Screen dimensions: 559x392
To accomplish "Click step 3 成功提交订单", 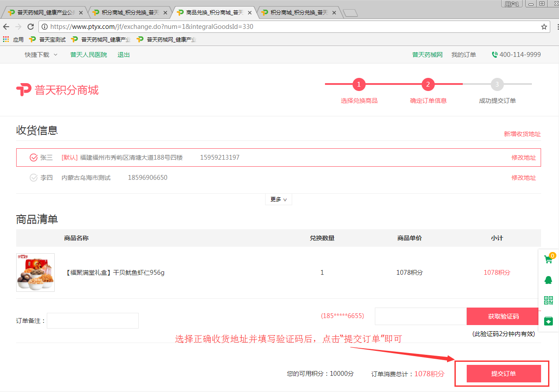I will [x=497, y=91].
